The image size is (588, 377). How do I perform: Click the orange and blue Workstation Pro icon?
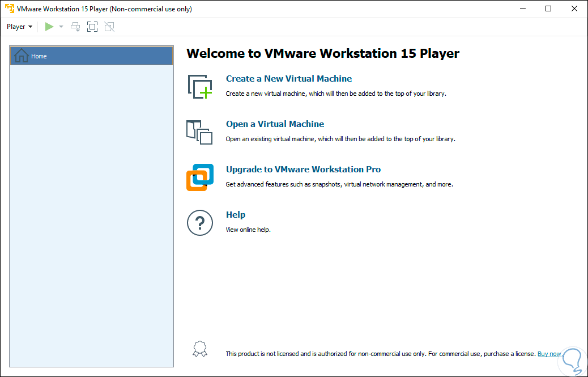[200, 177]
